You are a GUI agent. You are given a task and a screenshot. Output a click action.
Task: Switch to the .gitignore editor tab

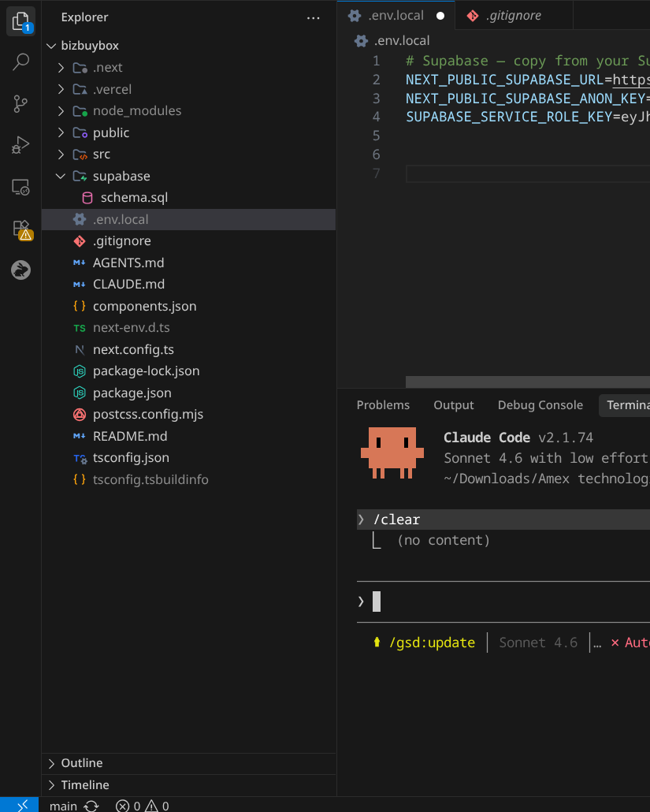pos(514,16)
